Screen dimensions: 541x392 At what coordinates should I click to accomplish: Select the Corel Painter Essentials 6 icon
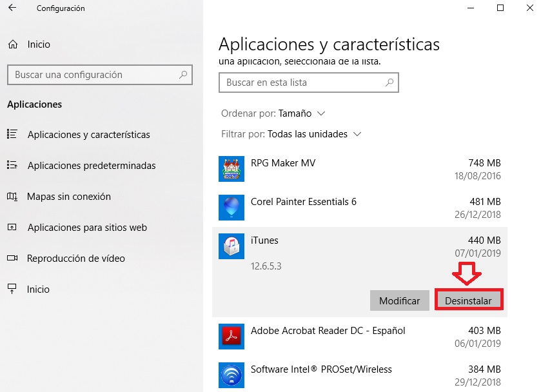pos(231,208)
